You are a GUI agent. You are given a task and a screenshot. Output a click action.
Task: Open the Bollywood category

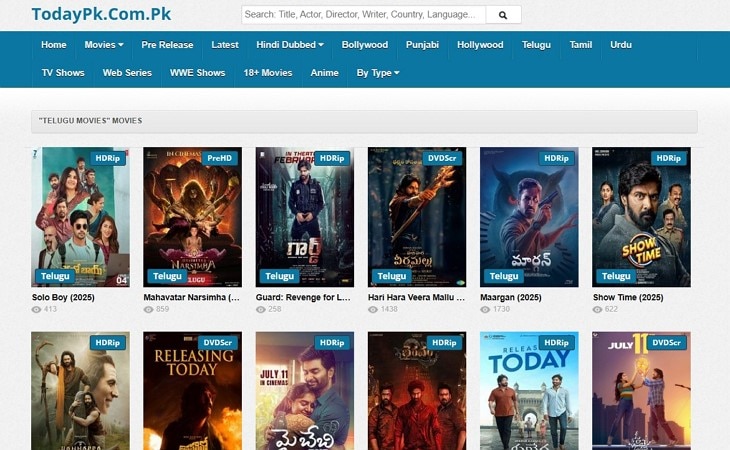tap(365, 45)
